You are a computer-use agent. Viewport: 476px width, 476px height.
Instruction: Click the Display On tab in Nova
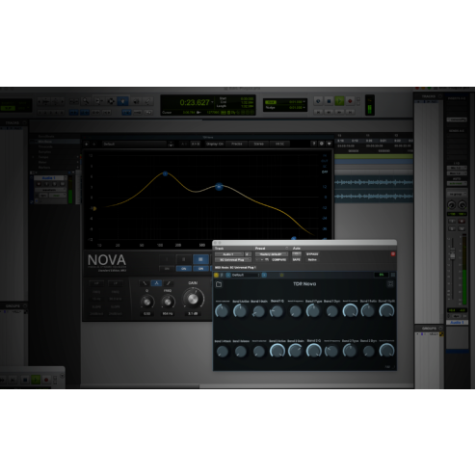click(215, 144)
